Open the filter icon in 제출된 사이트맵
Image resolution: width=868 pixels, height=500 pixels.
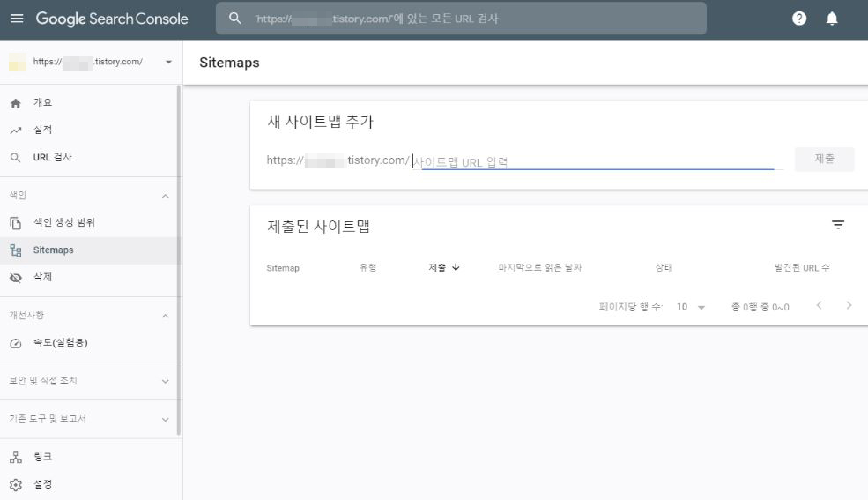click(837, 225)
